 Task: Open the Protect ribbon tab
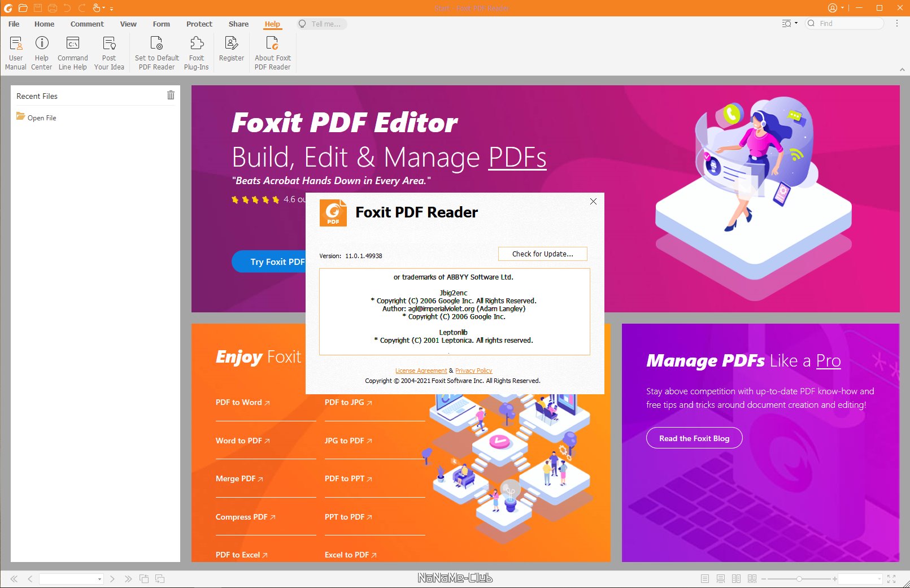199,24
